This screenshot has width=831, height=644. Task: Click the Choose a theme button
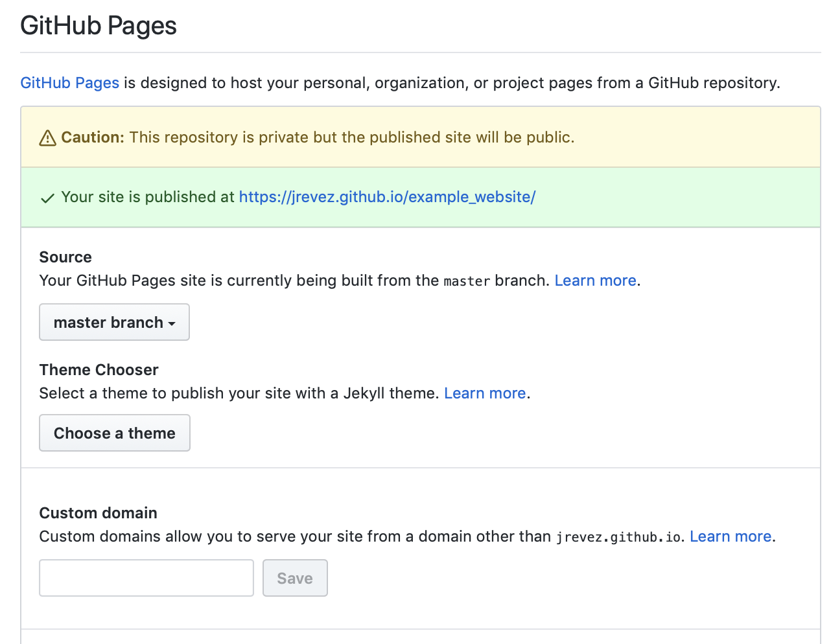[x=115, y=433]
